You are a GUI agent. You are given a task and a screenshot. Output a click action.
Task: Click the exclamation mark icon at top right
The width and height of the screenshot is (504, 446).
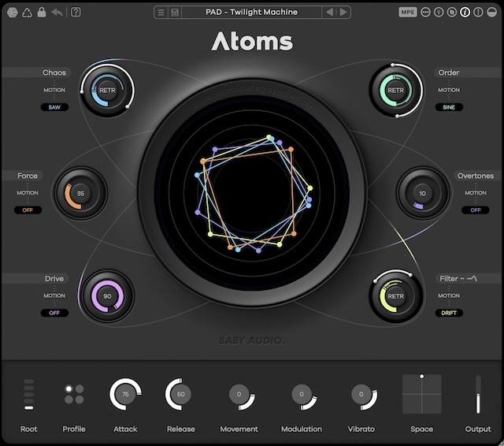[479, 13]
